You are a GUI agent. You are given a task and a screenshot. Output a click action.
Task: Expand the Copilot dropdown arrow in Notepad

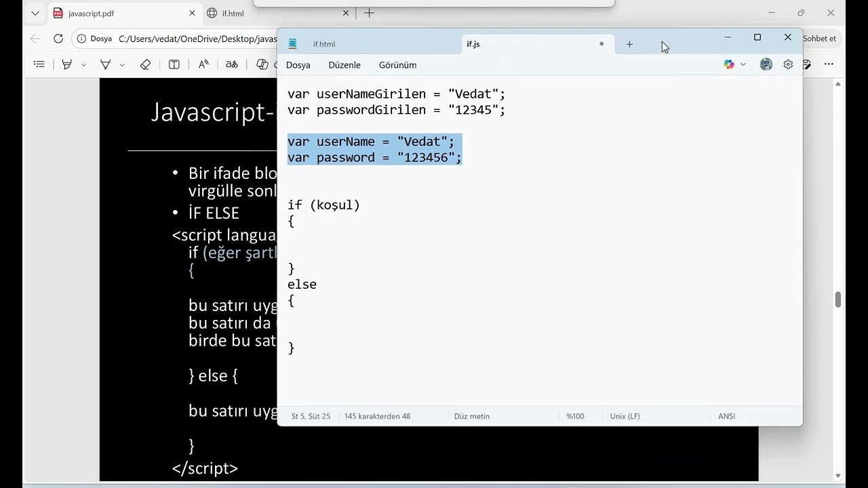point(743,64)
